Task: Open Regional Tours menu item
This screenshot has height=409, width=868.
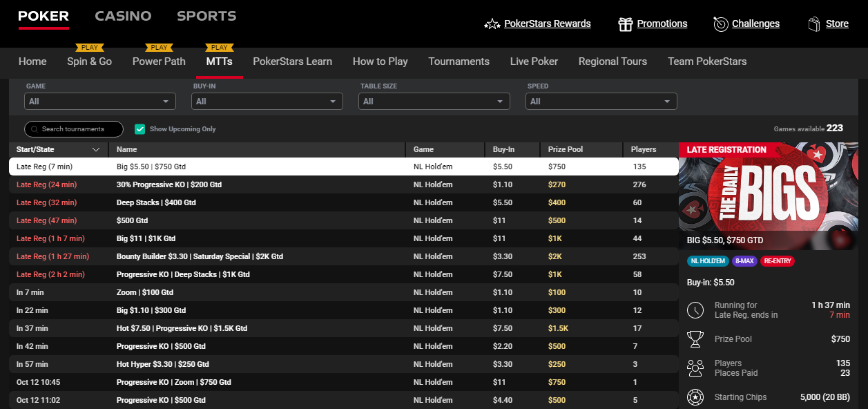Action: tap(613, 61)
